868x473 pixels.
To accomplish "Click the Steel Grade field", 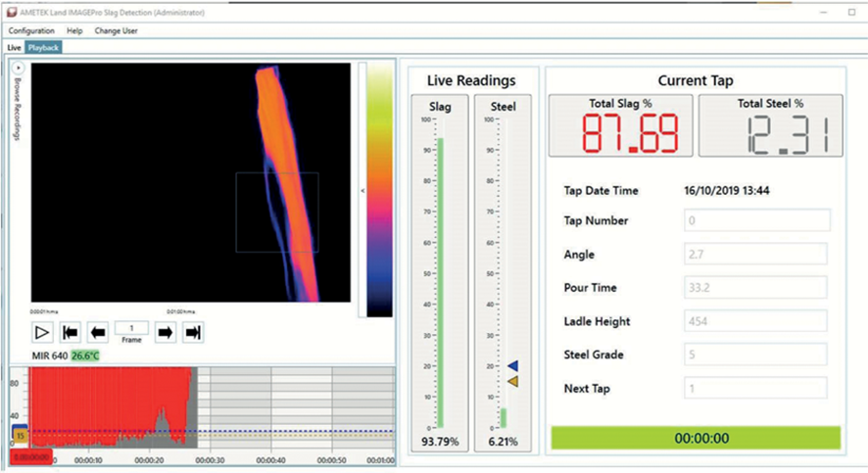I will (x=755, y=355).
